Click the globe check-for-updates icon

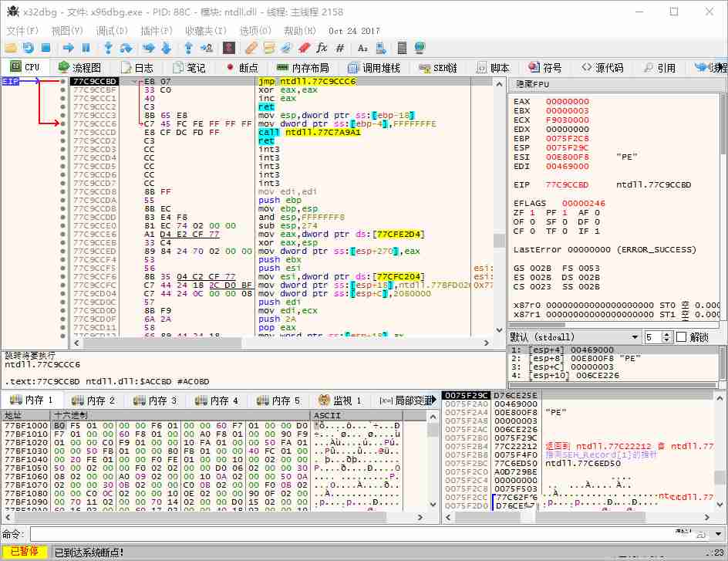point(420,48)
